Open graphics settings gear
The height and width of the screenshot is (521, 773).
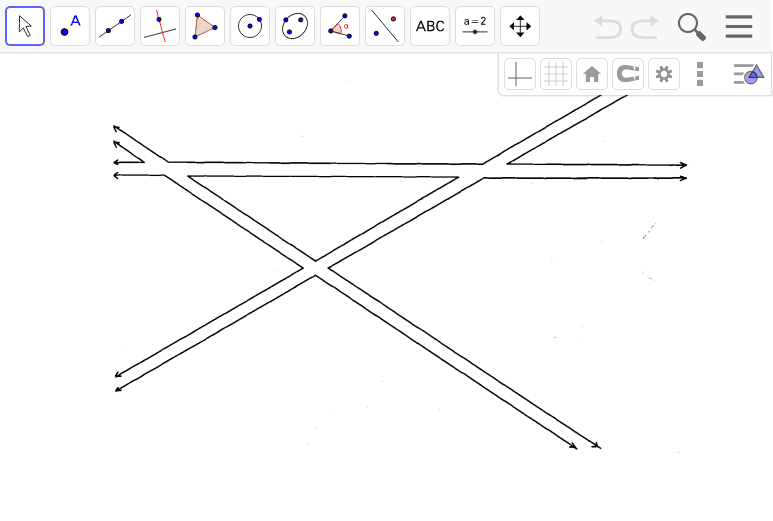(x=664, y=74)
